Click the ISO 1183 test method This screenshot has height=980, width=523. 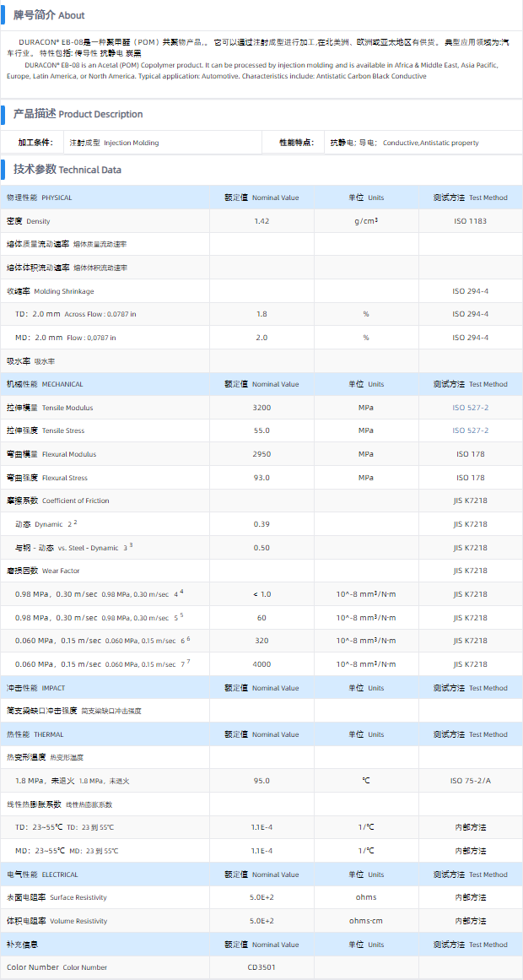click(x=470, y=221)
